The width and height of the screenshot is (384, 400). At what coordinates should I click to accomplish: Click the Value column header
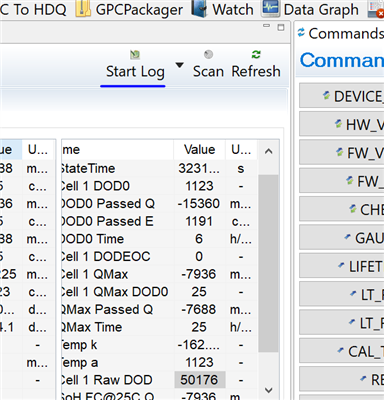pyautogui.click(x=199, y=150)
